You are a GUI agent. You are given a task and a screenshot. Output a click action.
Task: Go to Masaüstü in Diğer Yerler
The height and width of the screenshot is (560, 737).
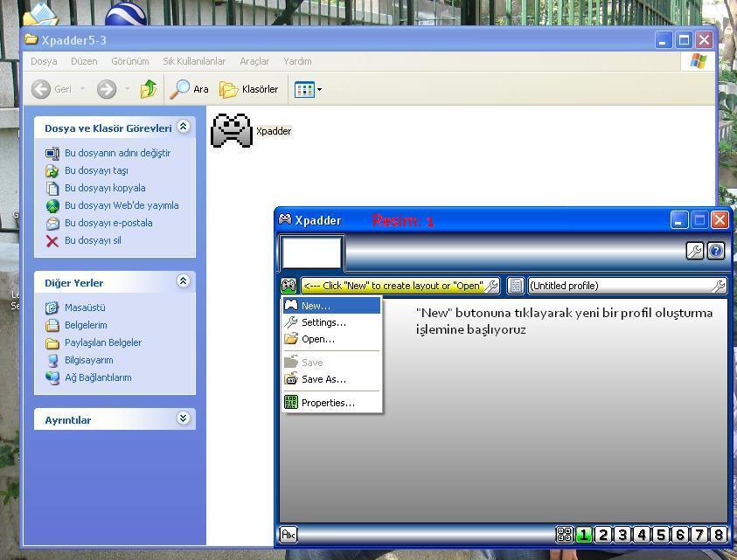coord(75,308)
